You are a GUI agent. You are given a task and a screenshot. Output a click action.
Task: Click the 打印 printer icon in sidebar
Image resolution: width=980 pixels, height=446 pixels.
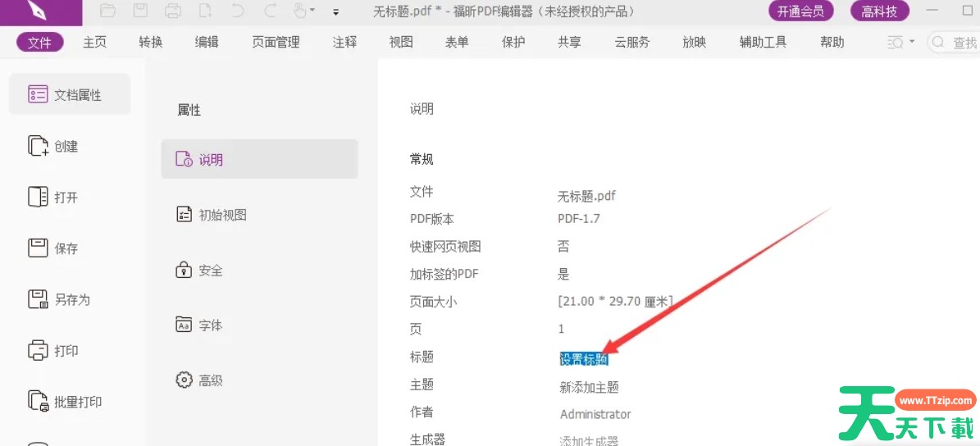point(38,350)
